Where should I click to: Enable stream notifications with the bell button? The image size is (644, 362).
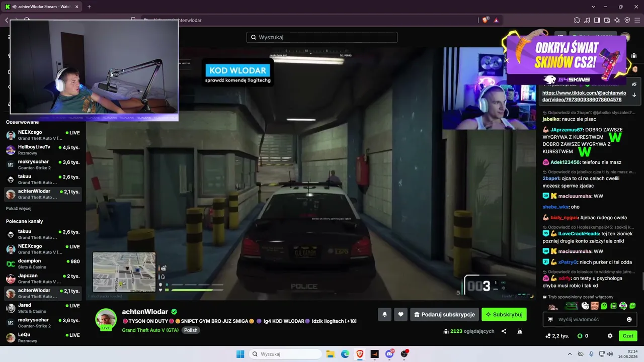click(384, 315)
